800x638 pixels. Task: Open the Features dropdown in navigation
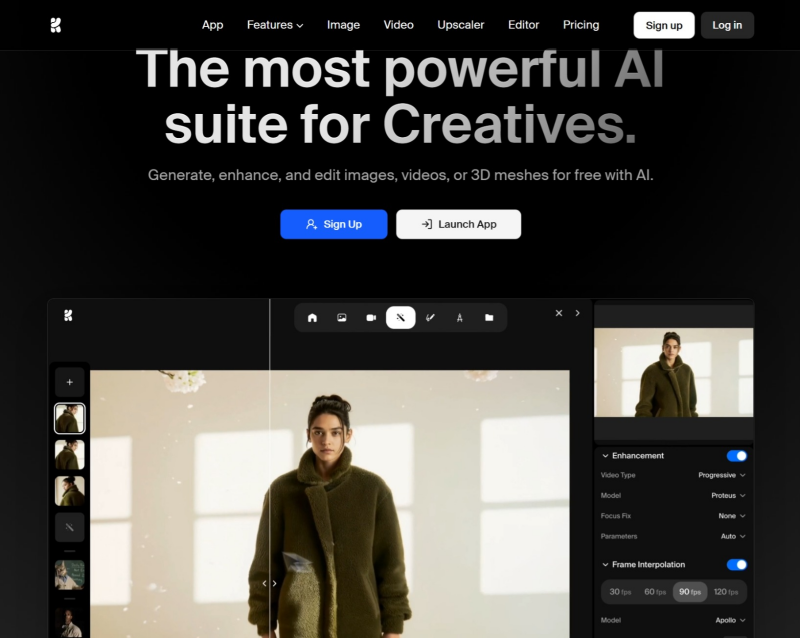pos(274,25)
